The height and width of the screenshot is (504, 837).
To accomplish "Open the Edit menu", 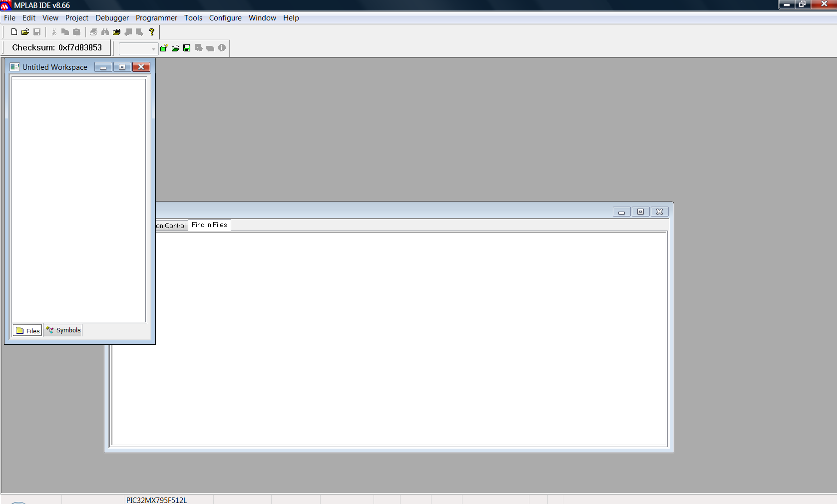I will pos(29,18).
